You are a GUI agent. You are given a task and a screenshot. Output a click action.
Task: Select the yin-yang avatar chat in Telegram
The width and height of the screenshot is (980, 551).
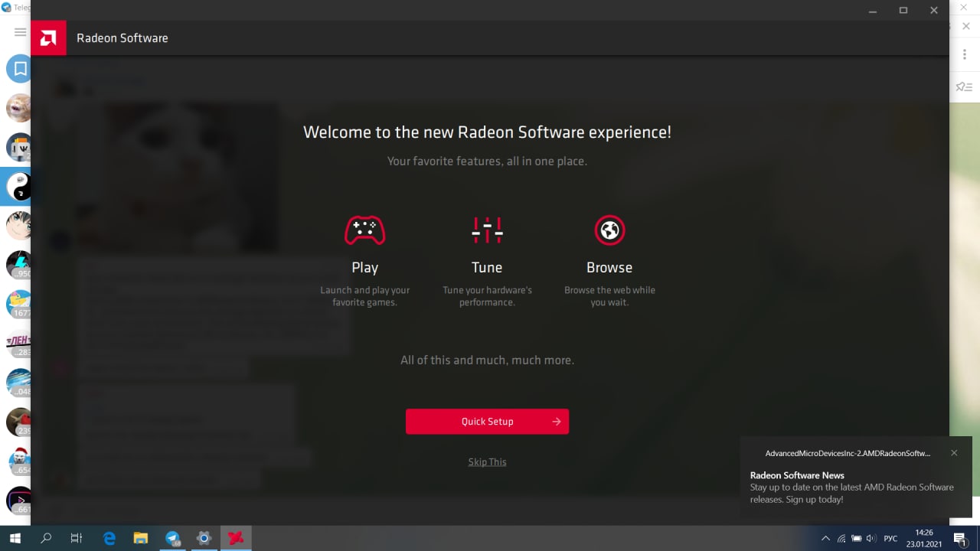(x=19, y=186)
